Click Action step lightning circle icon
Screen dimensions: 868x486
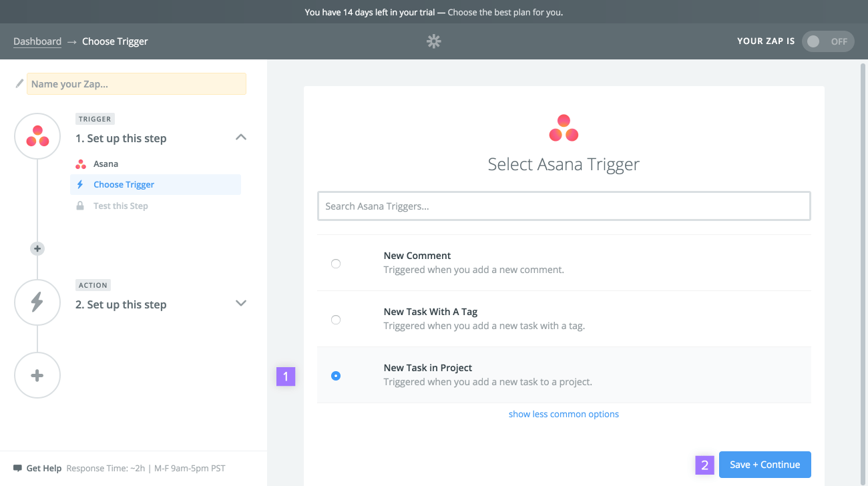coord(37,302)
